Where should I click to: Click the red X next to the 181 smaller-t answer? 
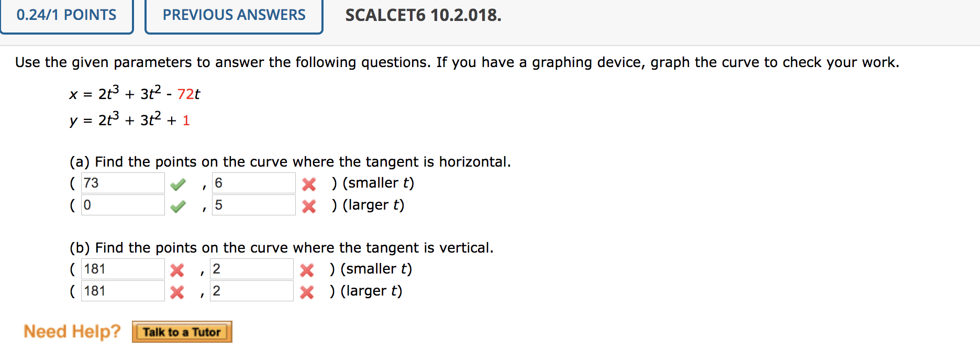177,269
